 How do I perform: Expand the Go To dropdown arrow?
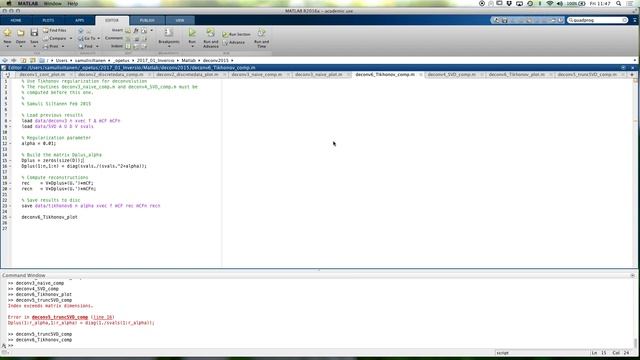98,38
